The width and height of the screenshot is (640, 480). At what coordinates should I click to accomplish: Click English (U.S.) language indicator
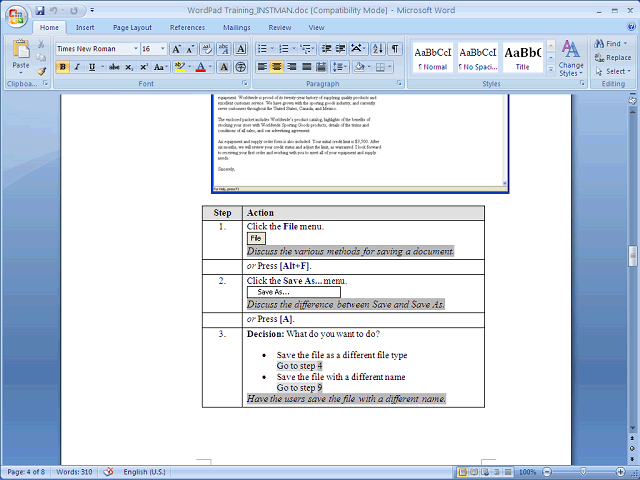pyautogui.click(x=144, y=472)
